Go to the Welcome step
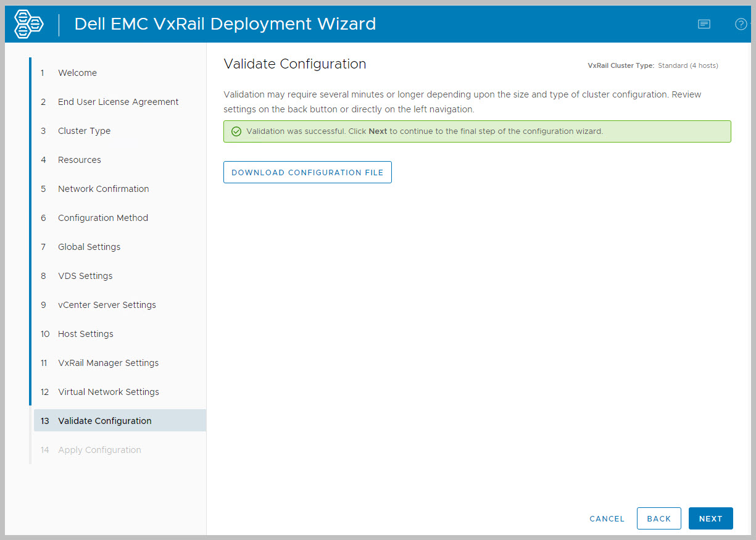This screenshot has height=540, width=756. point(77,73)
